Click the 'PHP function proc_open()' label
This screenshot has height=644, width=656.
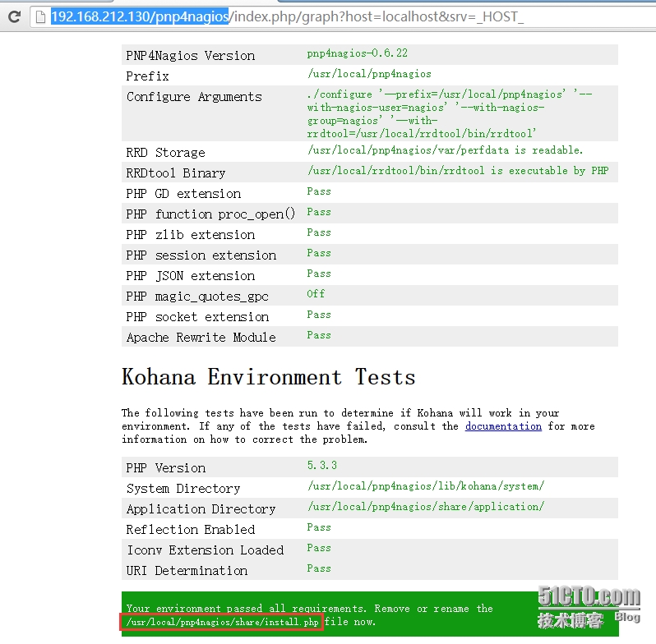pos(210,214)
